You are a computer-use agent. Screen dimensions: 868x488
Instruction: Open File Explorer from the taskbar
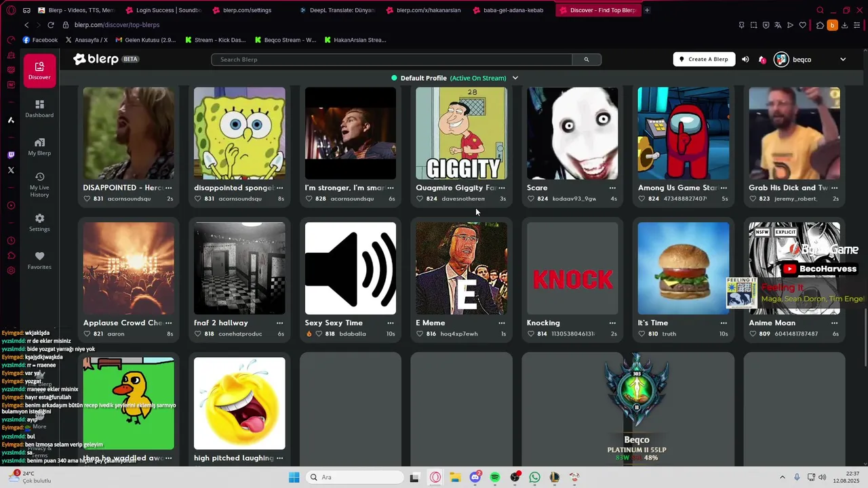455,477
